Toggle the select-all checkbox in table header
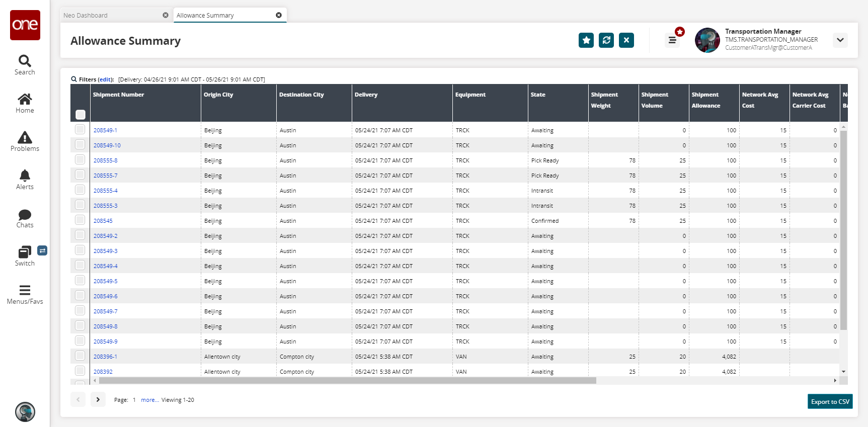This screenshot has width=868, height=427. tap(81, 115)
